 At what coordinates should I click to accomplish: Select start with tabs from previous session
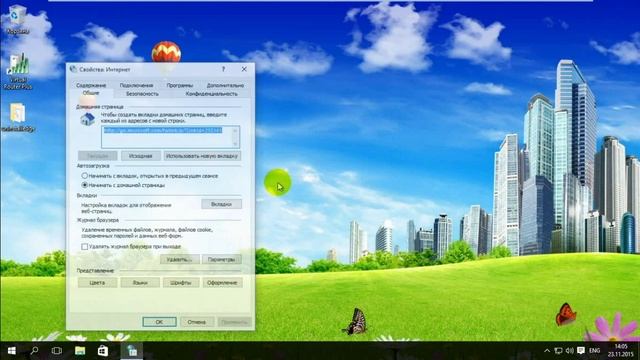click(84, 176)
